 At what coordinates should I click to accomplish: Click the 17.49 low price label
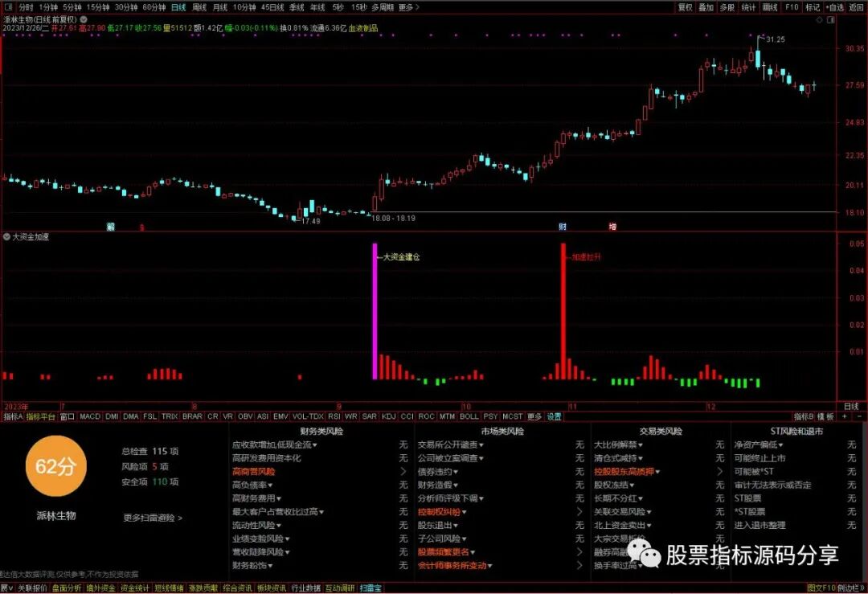click(310, 221)
